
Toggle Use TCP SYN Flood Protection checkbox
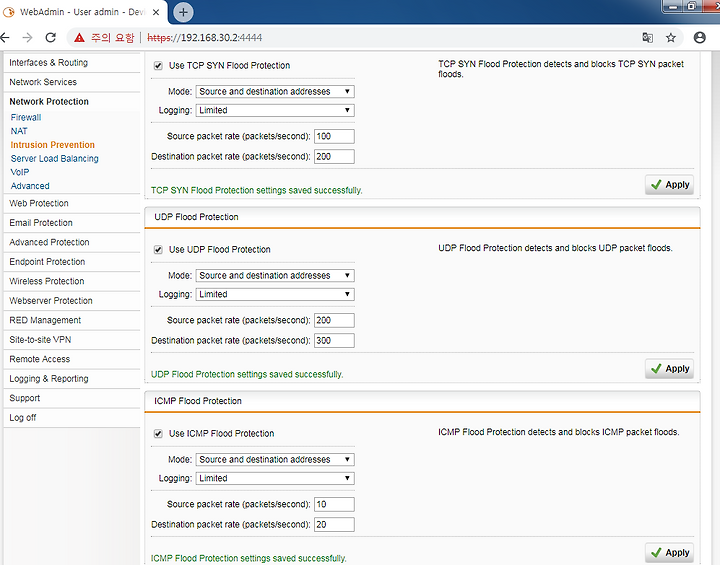[x=158, y=66]
